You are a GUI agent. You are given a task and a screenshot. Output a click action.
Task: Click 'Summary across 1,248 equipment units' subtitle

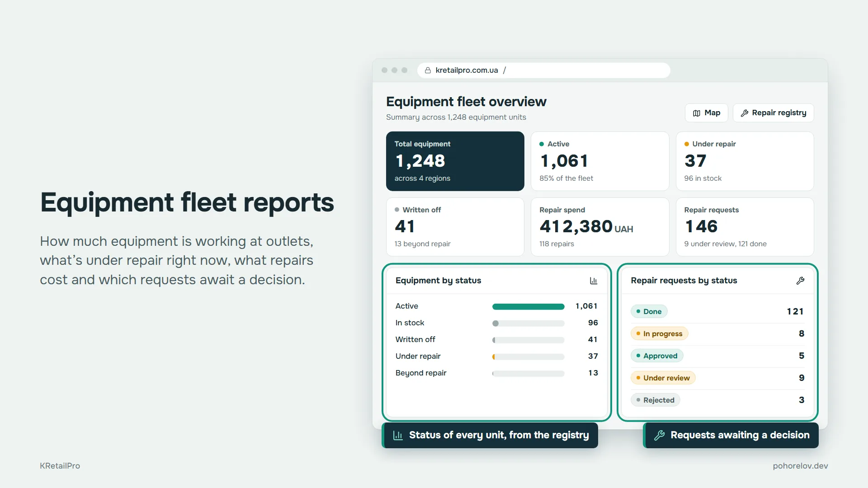456,117
